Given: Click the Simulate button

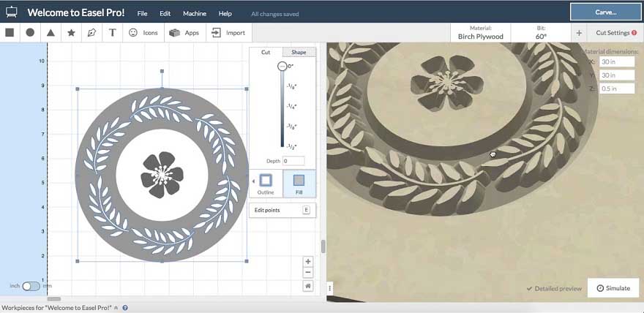Looking at the screenshot, I should (613, 288).
